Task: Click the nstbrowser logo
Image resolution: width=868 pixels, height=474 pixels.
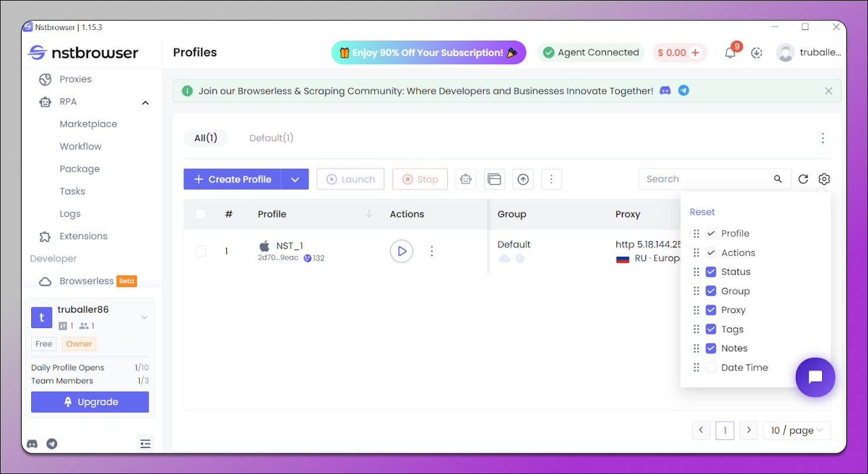Action: 83,52
